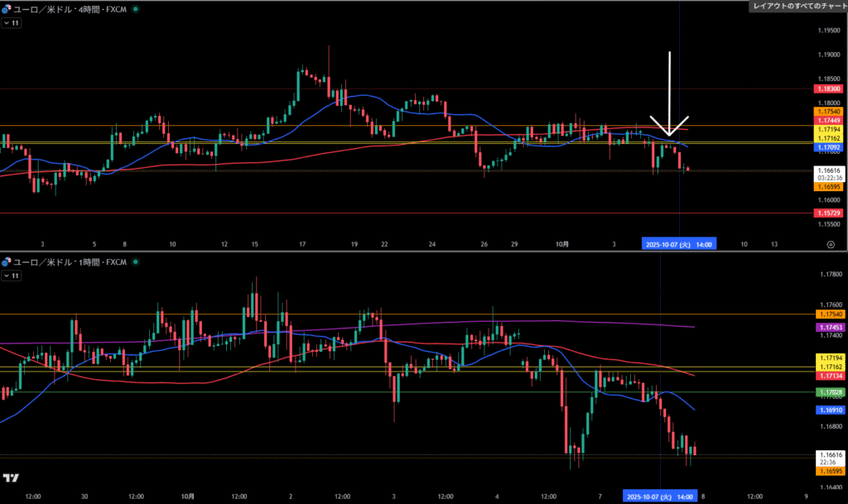Click the TradingView logo in lower chart
This screenshot has height=504, width=848.
tap(11, 478)
